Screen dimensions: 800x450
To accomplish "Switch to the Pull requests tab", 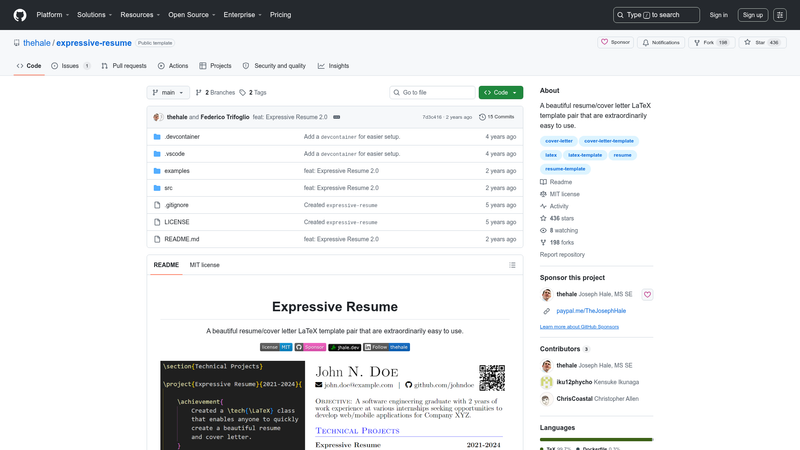I will (123, 66).
